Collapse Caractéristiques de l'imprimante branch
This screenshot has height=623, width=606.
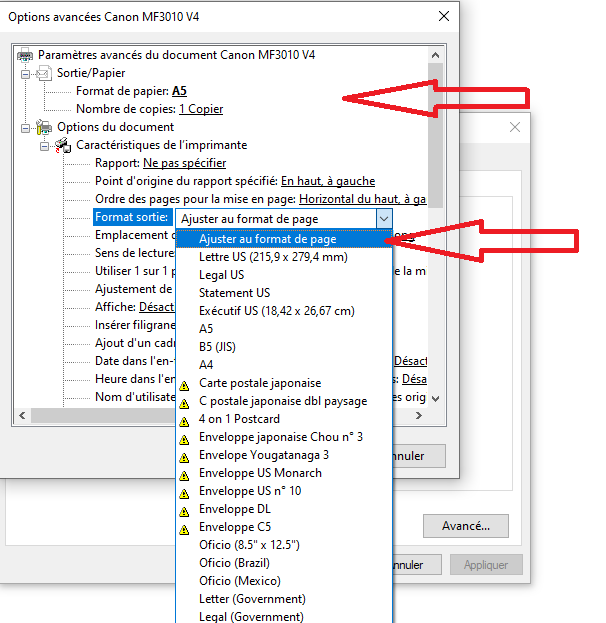45,145
